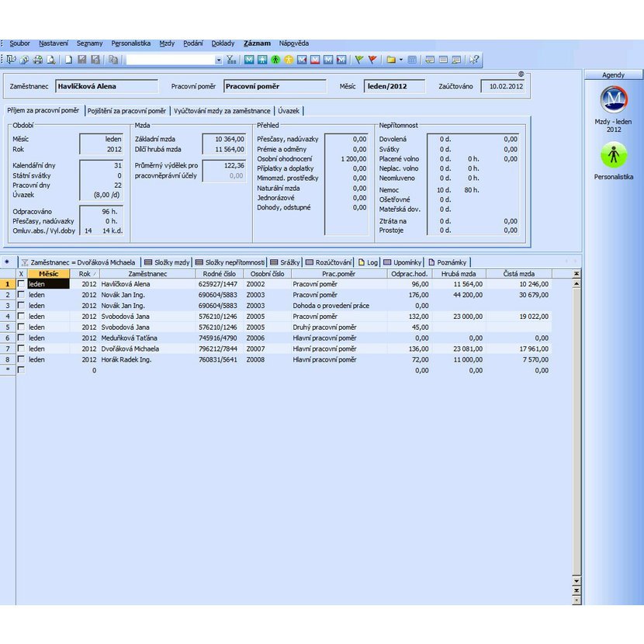Screen dimensions: 644x644
Task: Open the Mzdy - leden 2012 agenda icon
Action: (x=614, y=100)
